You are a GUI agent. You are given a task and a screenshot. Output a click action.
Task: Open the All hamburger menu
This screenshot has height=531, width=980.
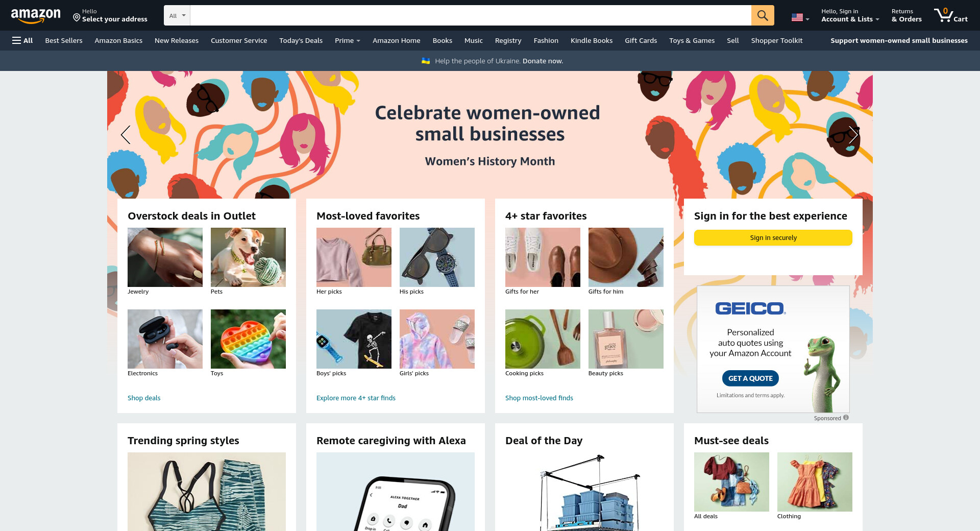point(22,40)
